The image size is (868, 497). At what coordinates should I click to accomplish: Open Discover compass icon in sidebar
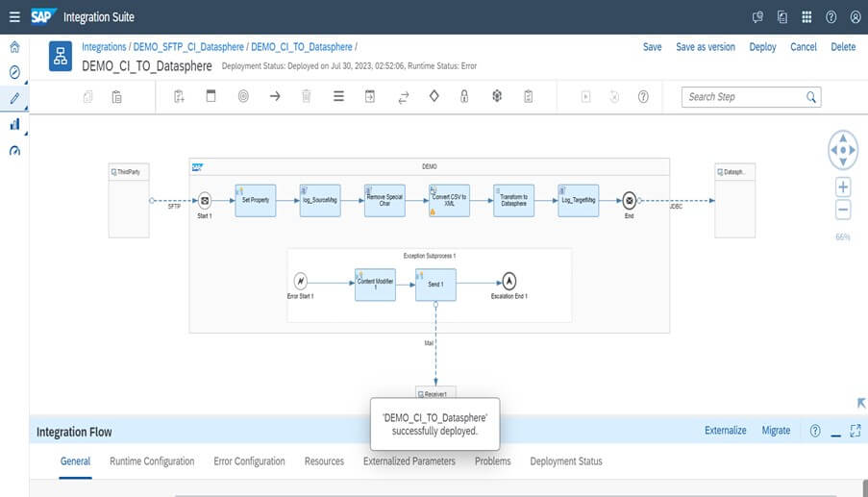point(15,72)
